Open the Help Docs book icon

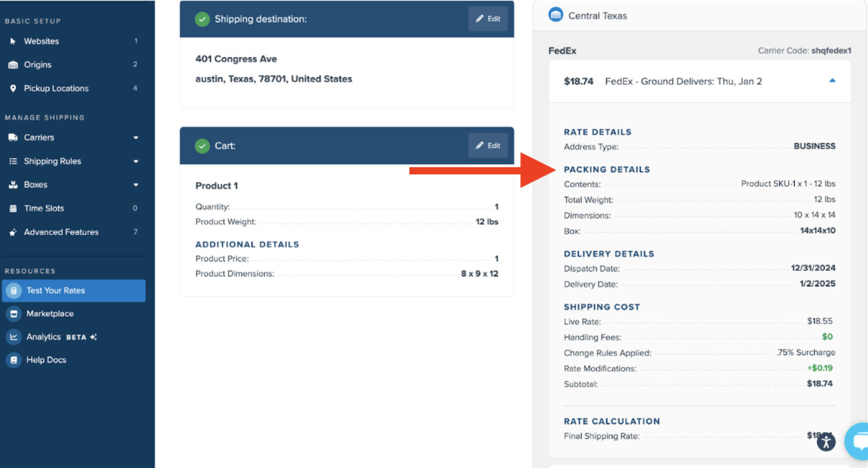point(14,360)
